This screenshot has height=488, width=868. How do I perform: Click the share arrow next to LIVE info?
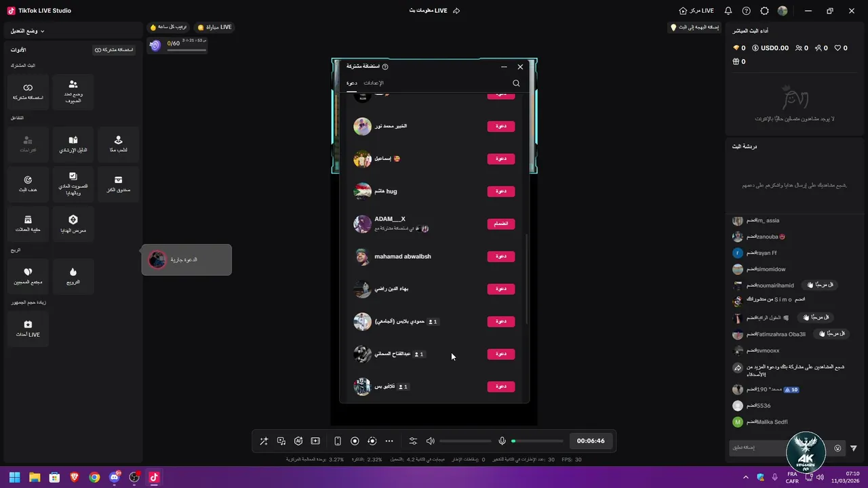pyautogui.click(x=456, y=11)
